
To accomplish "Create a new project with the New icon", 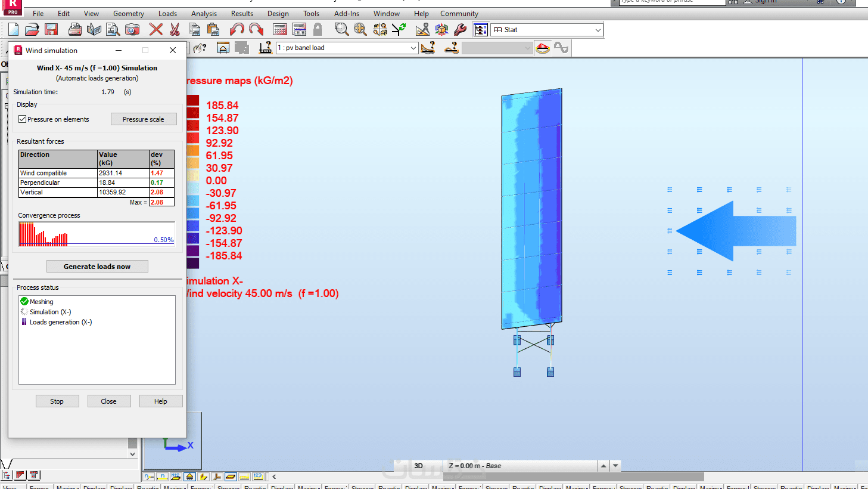I will coord(13,29).
